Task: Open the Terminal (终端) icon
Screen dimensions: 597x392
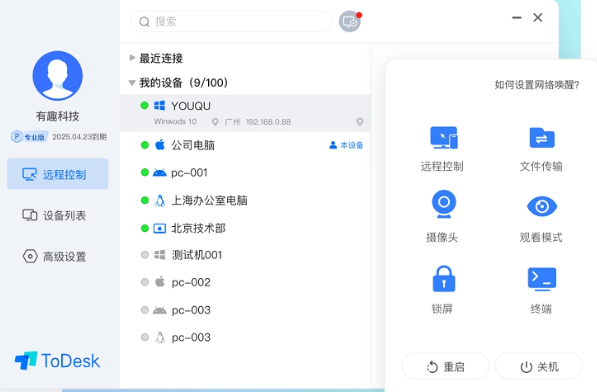Action: pos(541,279)
